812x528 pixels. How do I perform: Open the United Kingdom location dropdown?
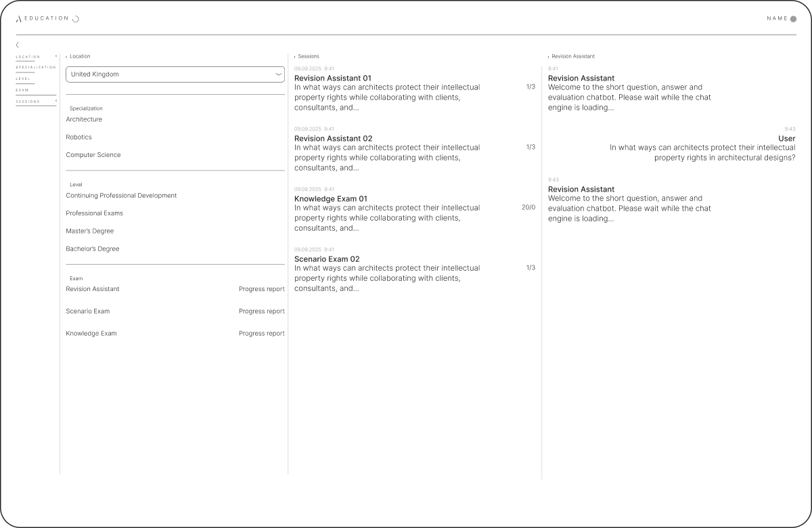click(175, 74)
